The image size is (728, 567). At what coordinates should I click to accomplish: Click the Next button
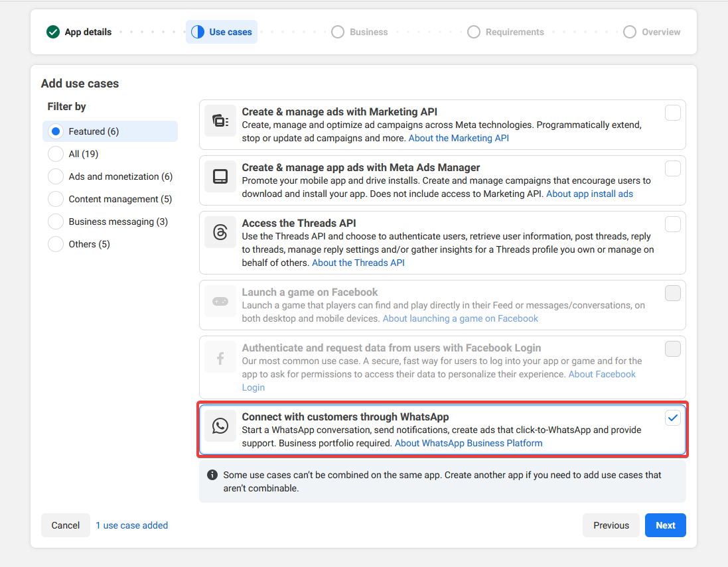(665, 525)
